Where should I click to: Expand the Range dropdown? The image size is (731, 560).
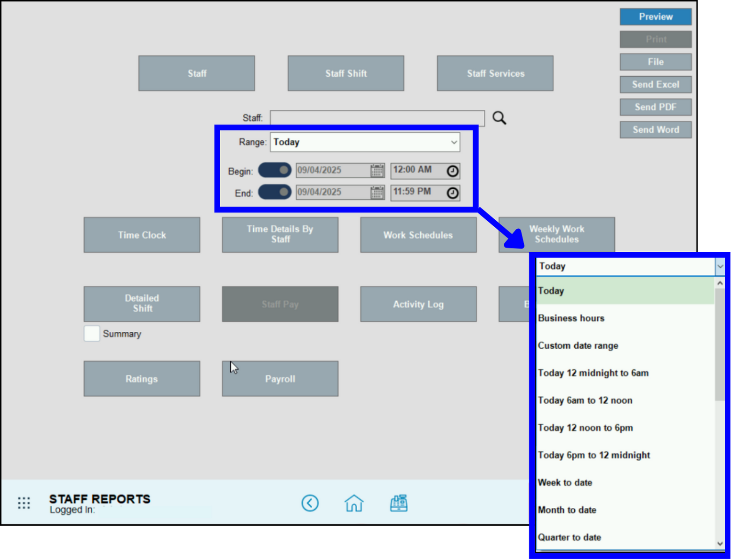(x=453, y=142)
